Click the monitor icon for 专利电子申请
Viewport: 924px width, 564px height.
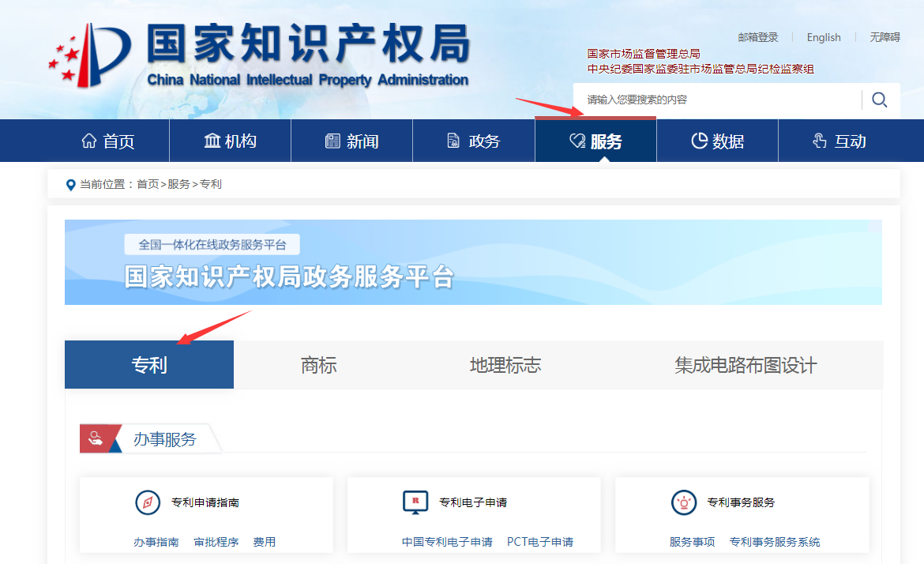(415, 502)
